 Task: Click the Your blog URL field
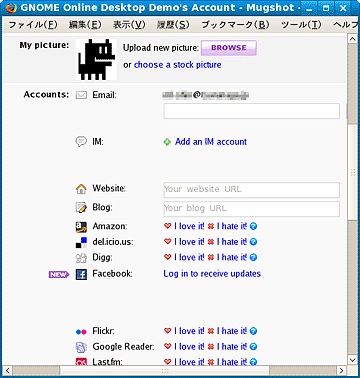point(252,209)
